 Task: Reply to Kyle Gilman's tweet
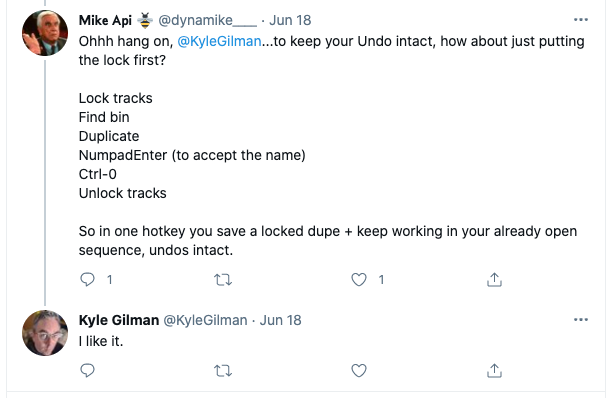click(x=87, y=370)
